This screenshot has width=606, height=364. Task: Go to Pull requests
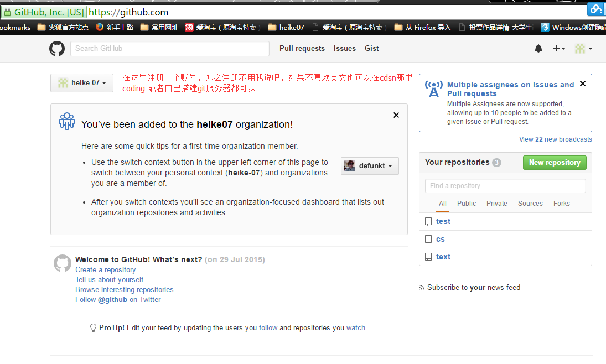pos(302,48)
